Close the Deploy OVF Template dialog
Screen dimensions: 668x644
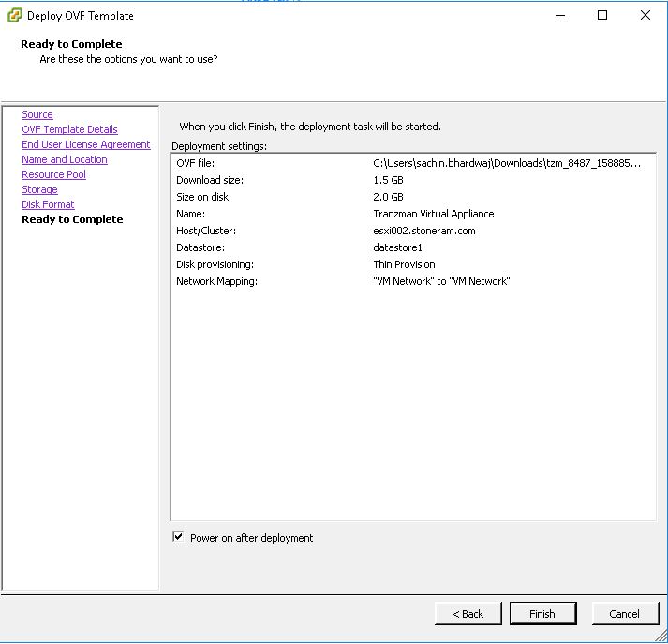646,15
